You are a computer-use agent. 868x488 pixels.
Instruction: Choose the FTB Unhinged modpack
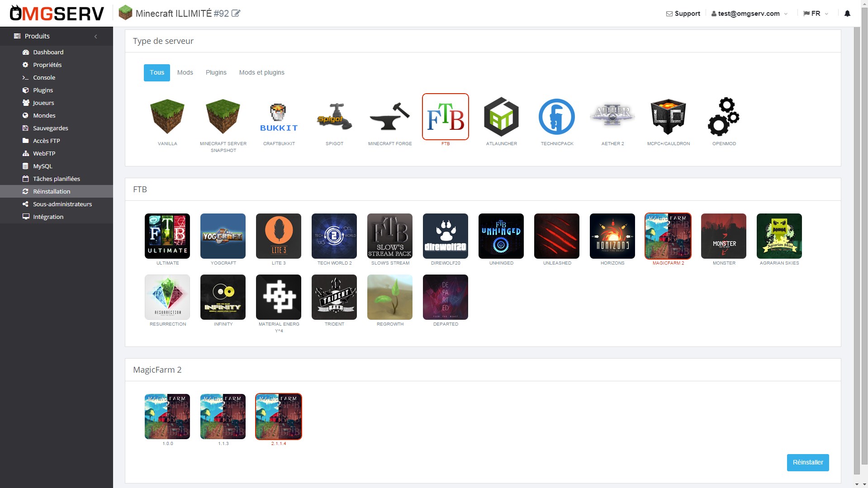point(501,236)
